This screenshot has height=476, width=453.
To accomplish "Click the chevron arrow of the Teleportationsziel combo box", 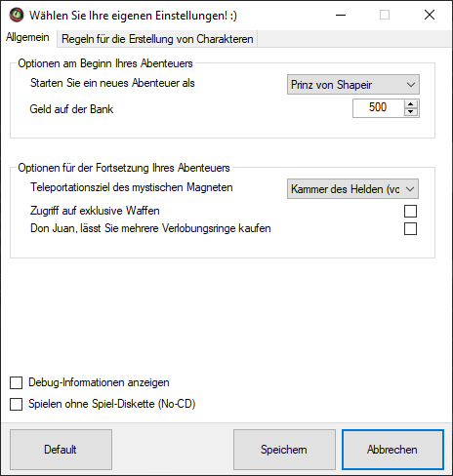I will pos(410,189).
